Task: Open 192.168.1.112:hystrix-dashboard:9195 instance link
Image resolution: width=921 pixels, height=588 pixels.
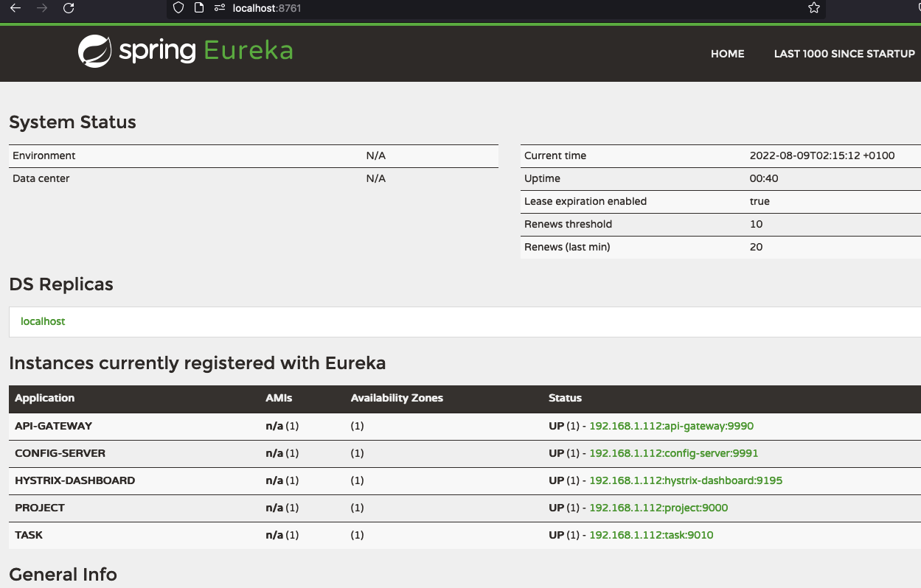Action: coord(686,480)
